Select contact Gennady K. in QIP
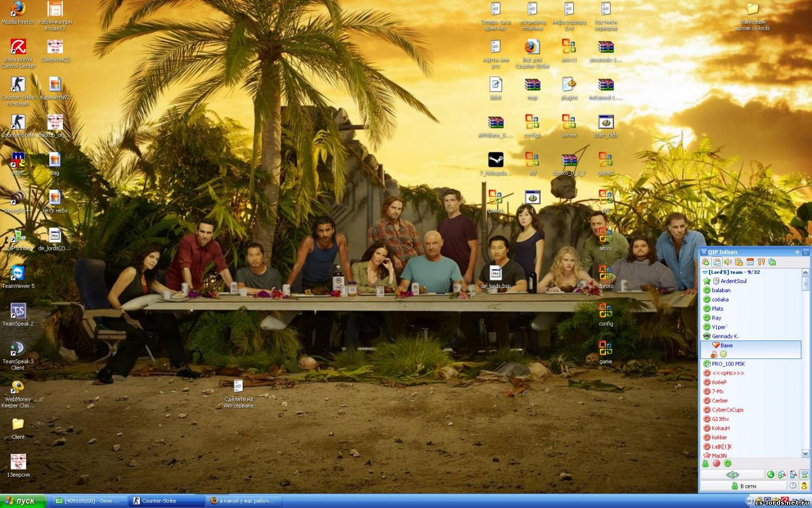Viewport: 812px width, 508px height. (751, 336)
